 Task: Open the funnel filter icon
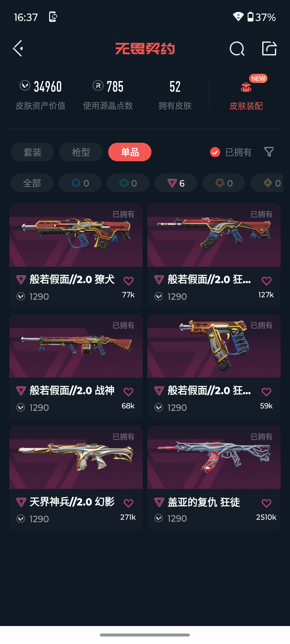(x=269, y=152)
